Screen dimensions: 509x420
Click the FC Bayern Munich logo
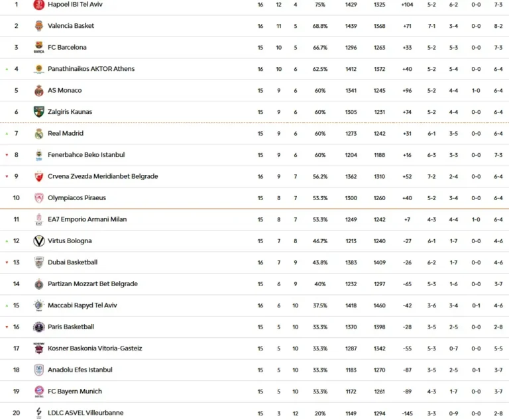[38, 392]
